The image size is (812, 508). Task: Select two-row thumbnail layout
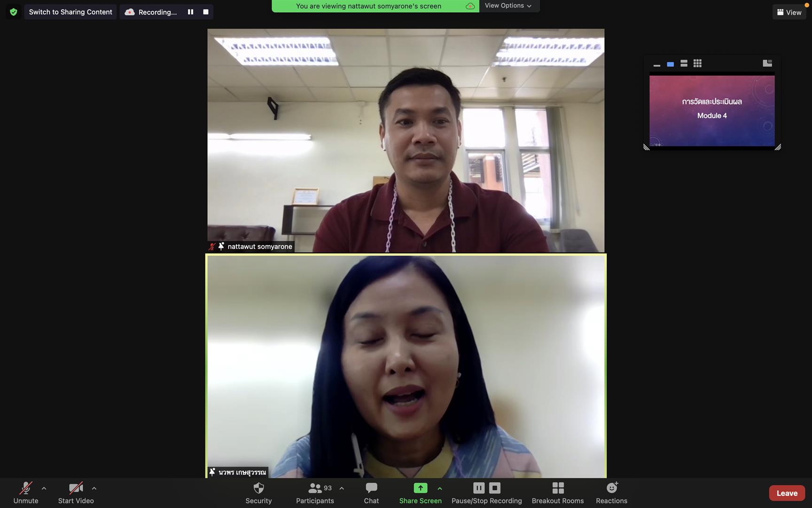pyautogui.click(x=684, y=63)
